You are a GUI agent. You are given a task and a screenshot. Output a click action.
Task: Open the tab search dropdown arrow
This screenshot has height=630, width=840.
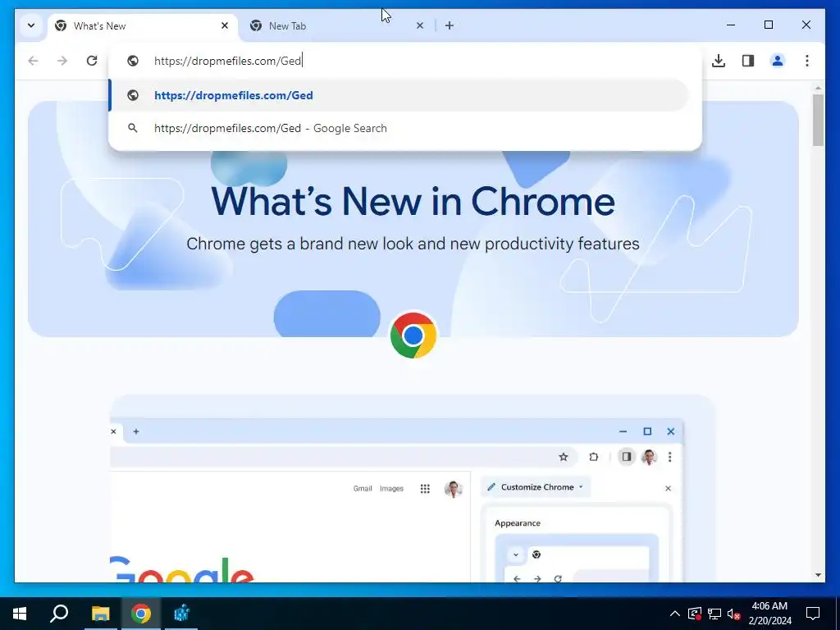(31, 25)
